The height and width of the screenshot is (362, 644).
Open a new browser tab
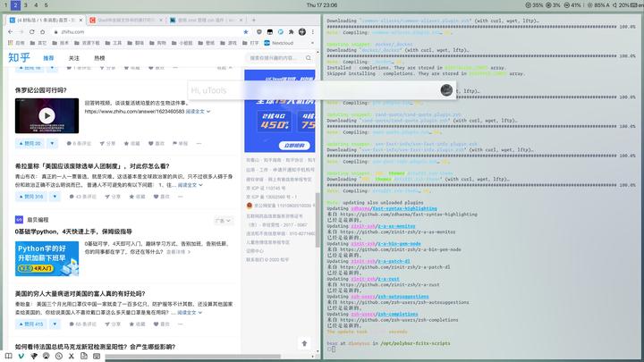[x=253, y=20]
